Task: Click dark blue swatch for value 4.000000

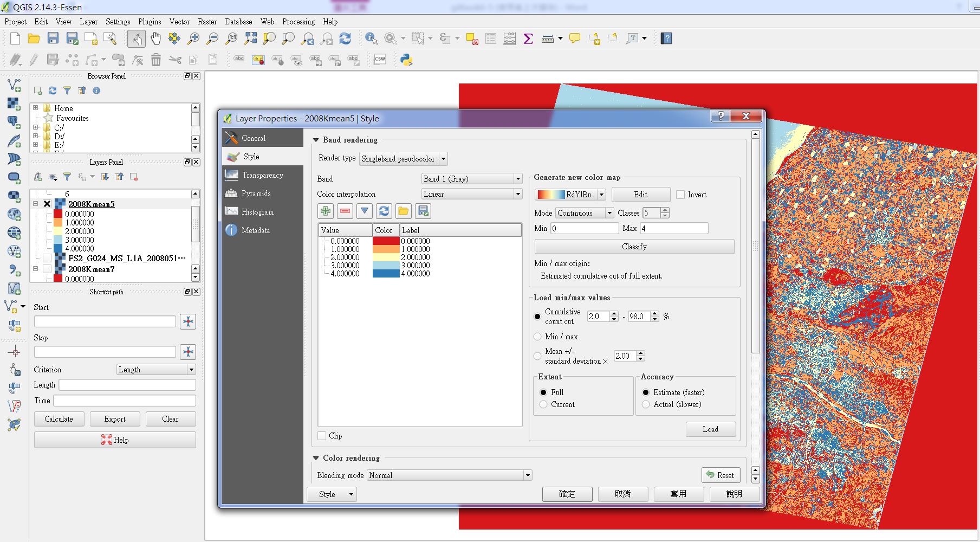Action: [386, 274]
